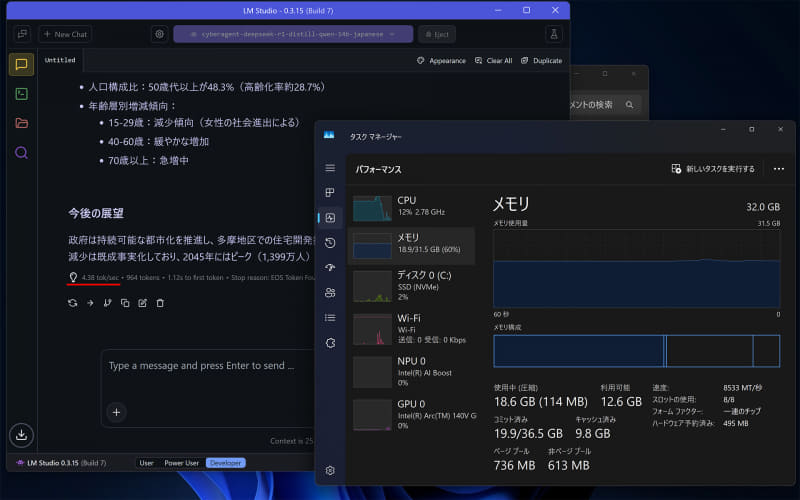Select Task Manager Performance page icon
The image size is (800, 500).
(x=330, y=218)
